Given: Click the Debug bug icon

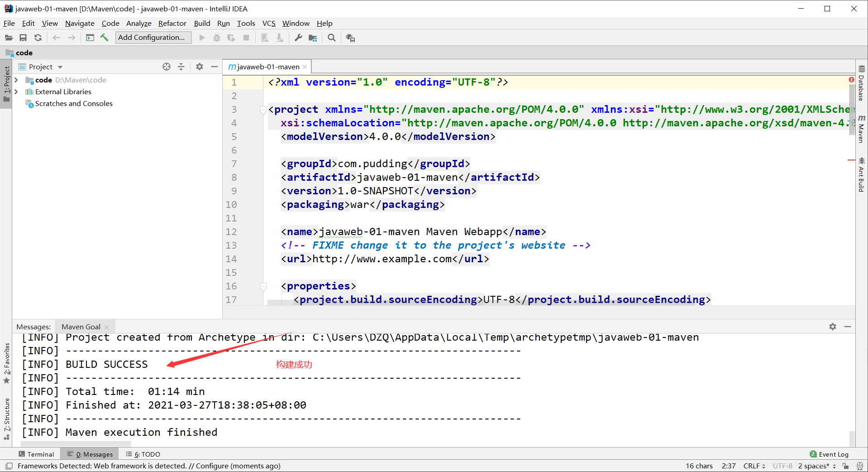Looking at the screenshot, I should tap(217, 38).
